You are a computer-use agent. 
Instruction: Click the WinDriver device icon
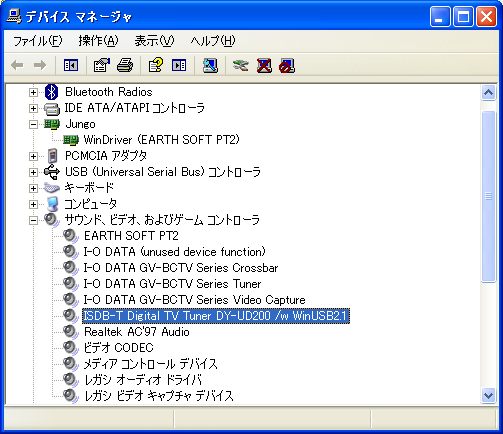(x=71, y=140)
